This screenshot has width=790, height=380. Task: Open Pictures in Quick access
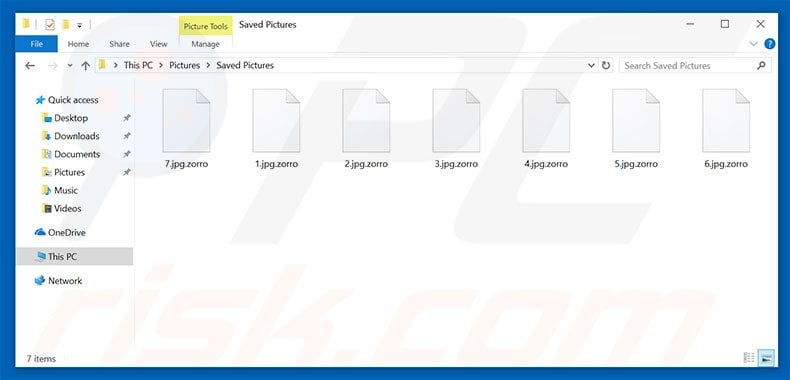69,172
